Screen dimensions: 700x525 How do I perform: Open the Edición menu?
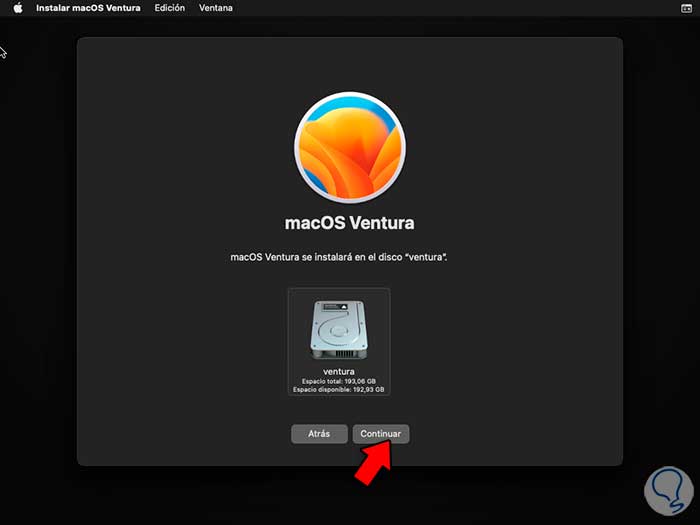(x=170, y=8)
